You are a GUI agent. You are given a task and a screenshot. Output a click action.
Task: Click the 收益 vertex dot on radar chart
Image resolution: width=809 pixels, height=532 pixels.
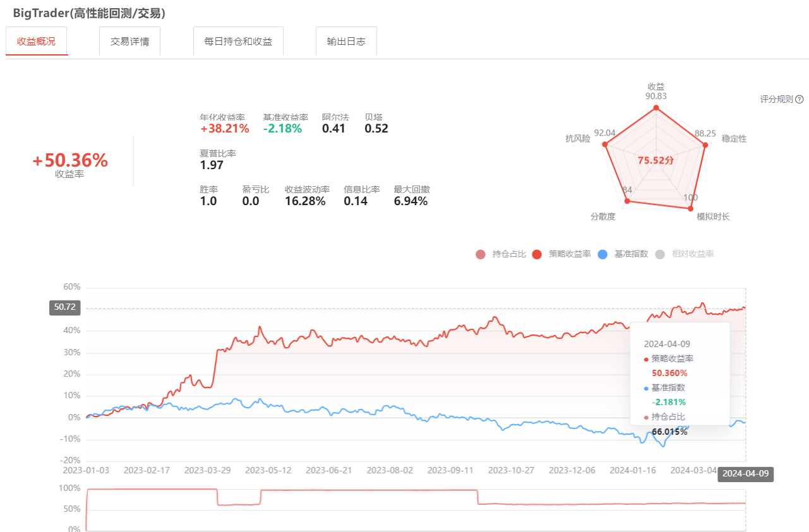click(x=656, y=108)
